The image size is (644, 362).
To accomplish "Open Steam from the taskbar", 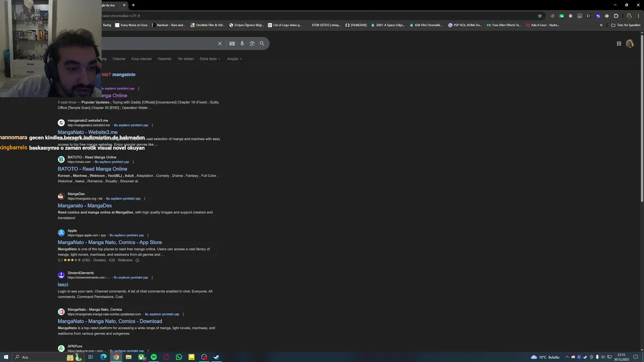I will pos(216,357).
